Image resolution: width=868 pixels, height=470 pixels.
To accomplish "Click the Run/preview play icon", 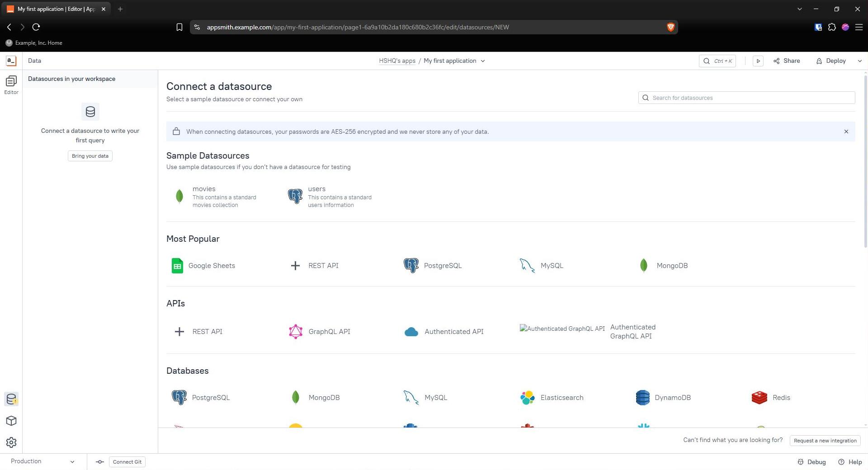I will point(758,61).
